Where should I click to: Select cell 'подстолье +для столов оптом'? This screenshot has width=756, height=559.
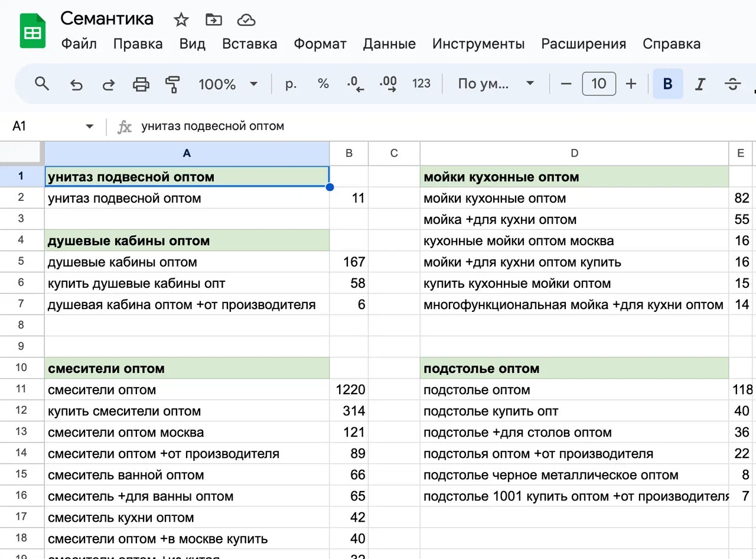(x=574, y=432)
